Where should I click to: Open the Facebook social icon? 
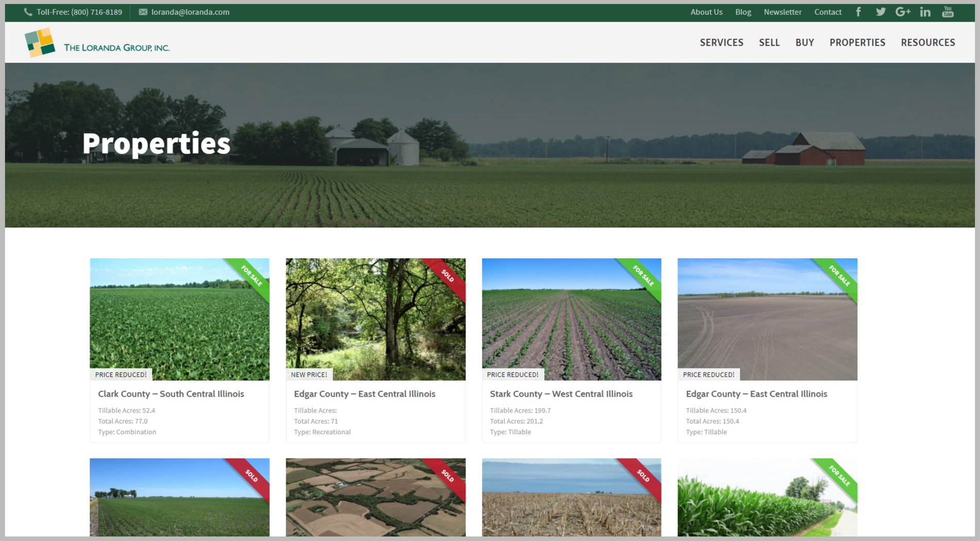tap(858, 12)
